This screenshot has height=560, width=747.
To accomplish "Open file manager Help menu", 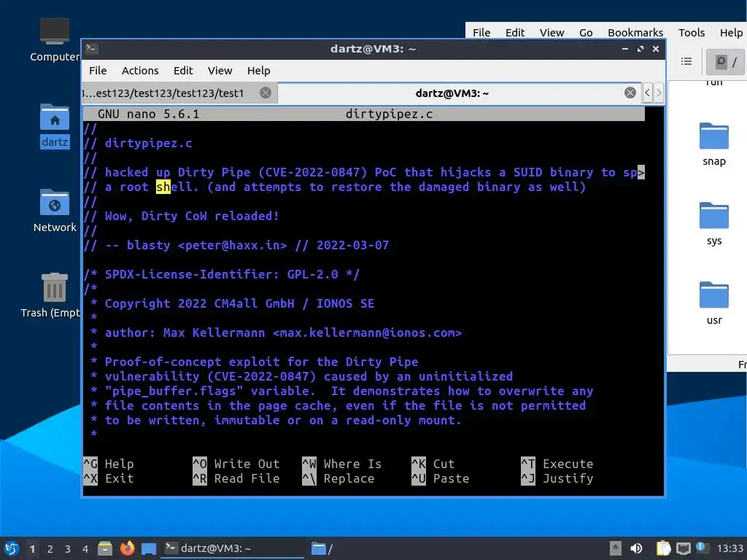I will (x=731, y=32).
